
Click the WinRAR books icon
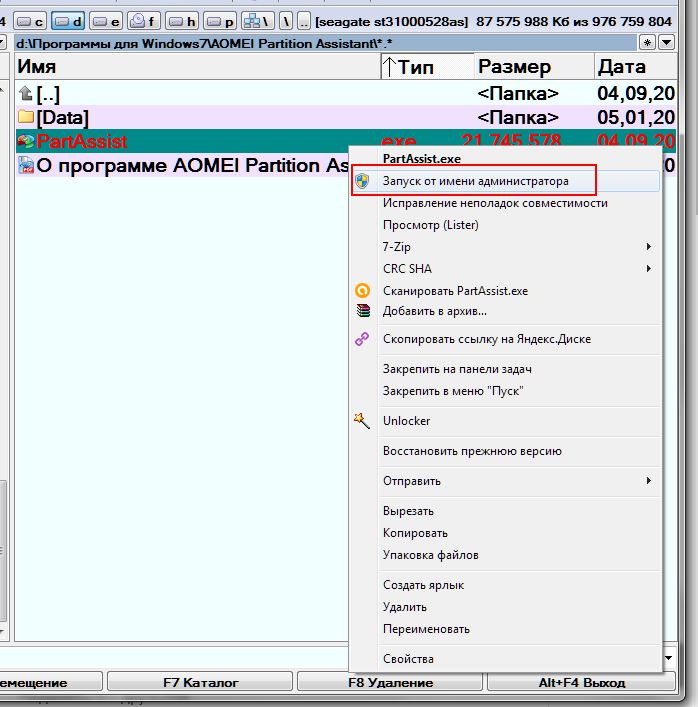363,311
